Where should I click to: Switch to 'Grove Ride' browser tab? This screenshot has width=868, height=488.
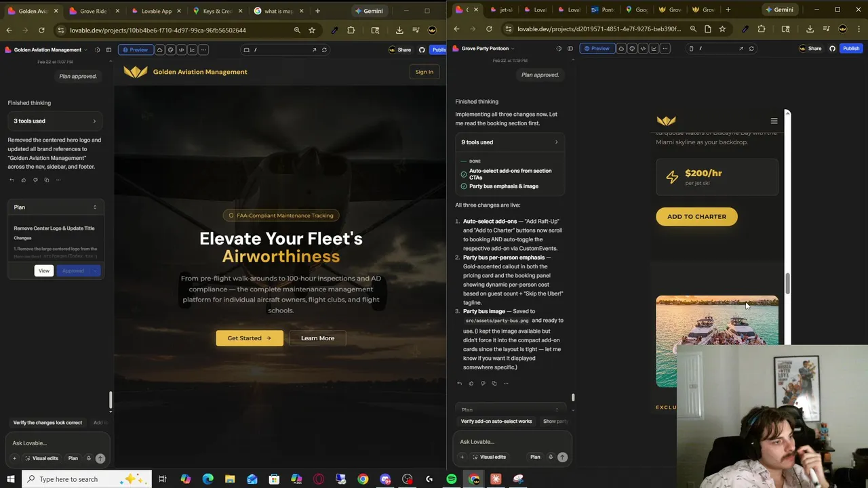click(x=93, y=11)
